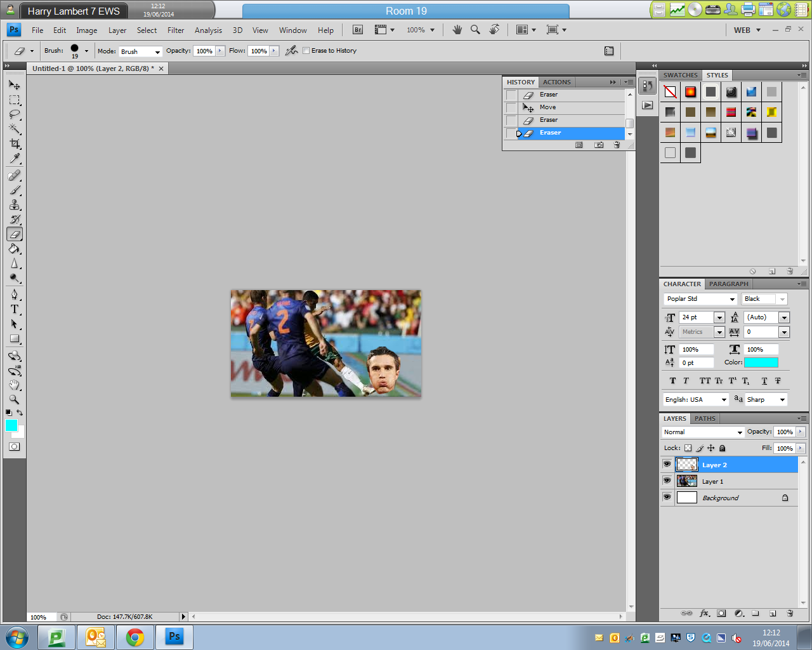Launch Bridge from the Br button
This screenshot has height=650, width=812.
[358, 30]
